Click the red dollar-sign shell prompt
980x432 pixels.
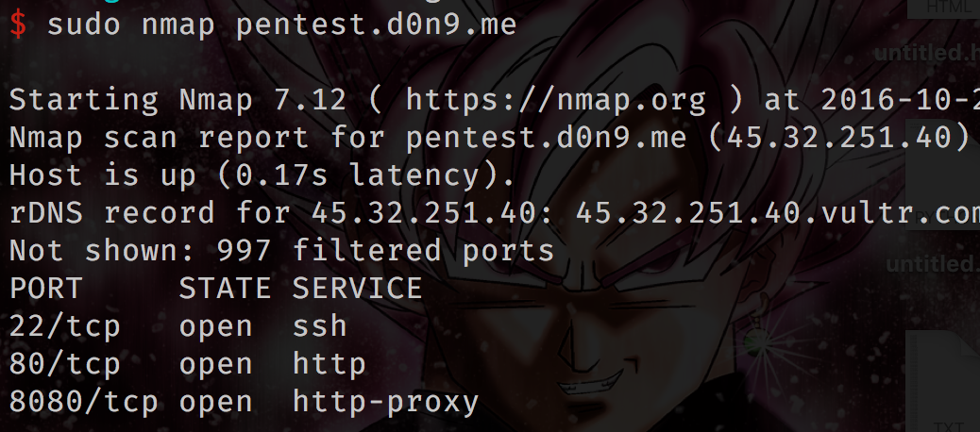[18, 25]
